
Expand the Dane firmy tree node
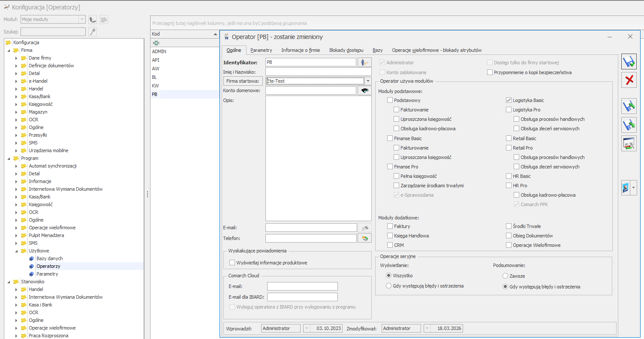pyautogui.click(x=16, y=58)
